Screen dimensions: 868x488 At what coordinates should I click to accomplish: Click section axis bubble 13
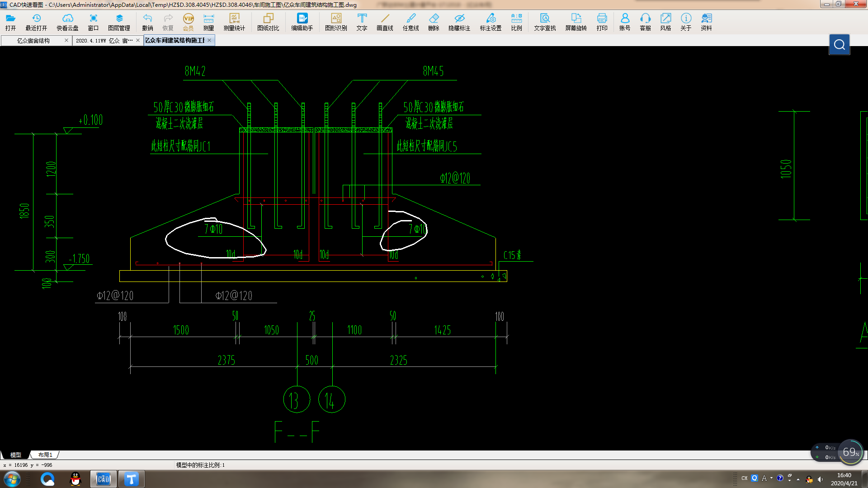click(297, 400)
